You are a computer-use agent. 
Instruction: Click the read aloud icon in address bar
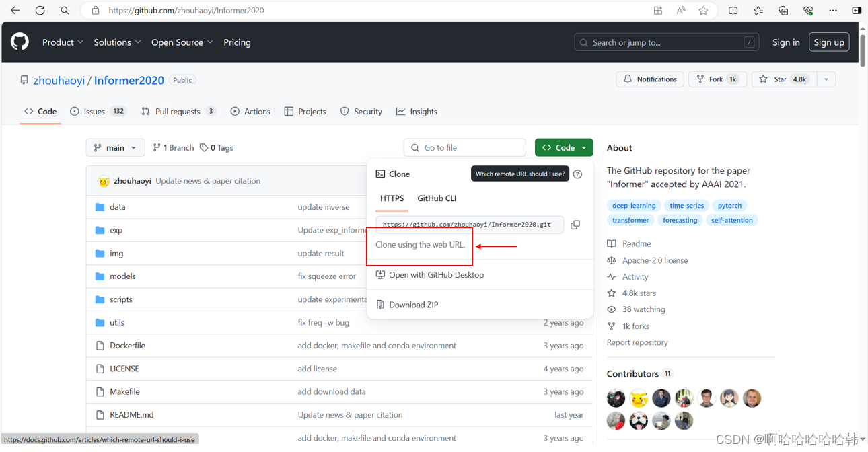click(680, 11)
